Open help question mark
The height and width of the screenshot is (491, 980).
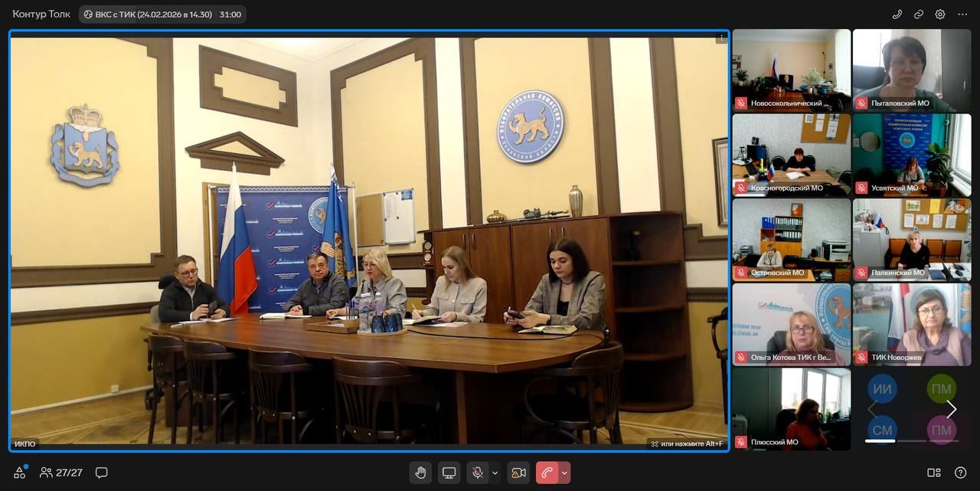click(960, 473)
